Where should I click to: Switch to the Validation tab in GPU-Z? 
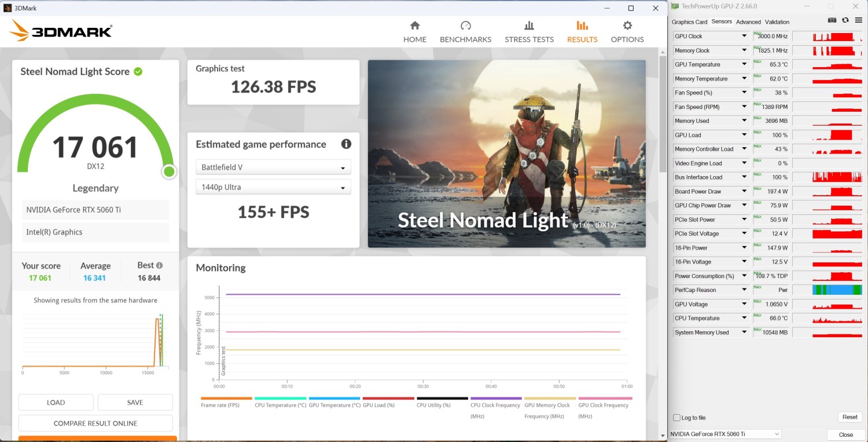[x=777, y=22]
